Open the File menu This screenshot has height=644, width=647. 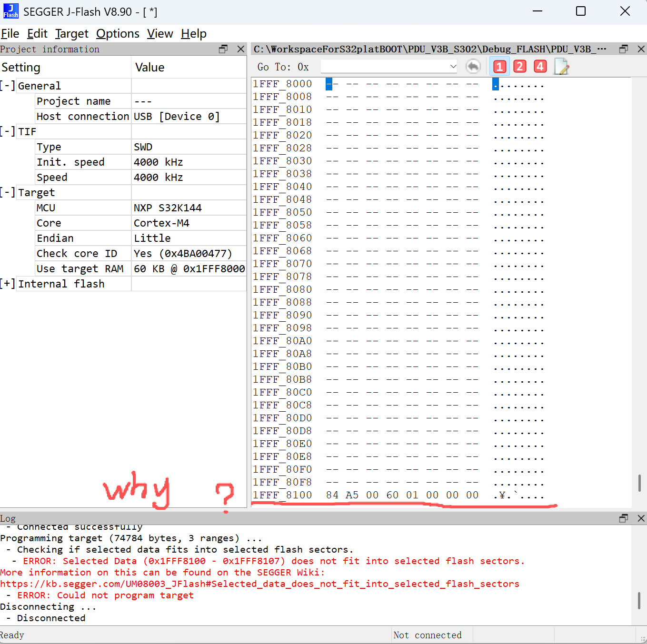[10, 34]
